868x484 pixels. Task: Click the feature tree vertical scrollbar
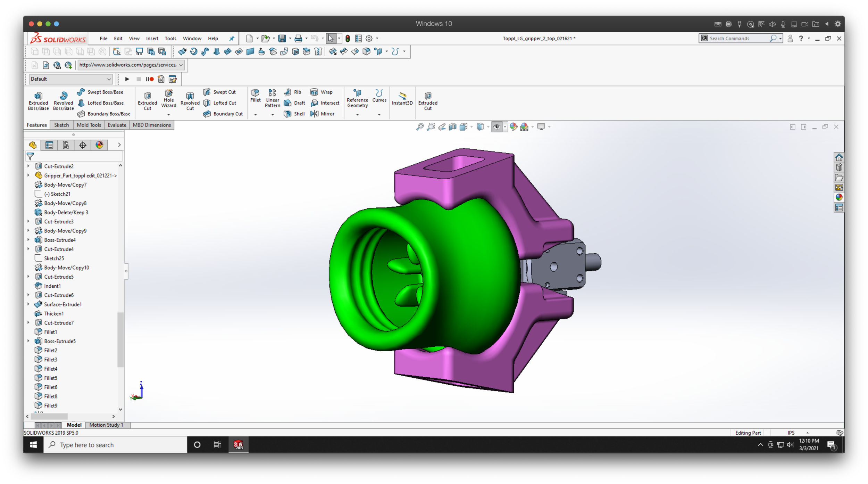coord(120,340)
